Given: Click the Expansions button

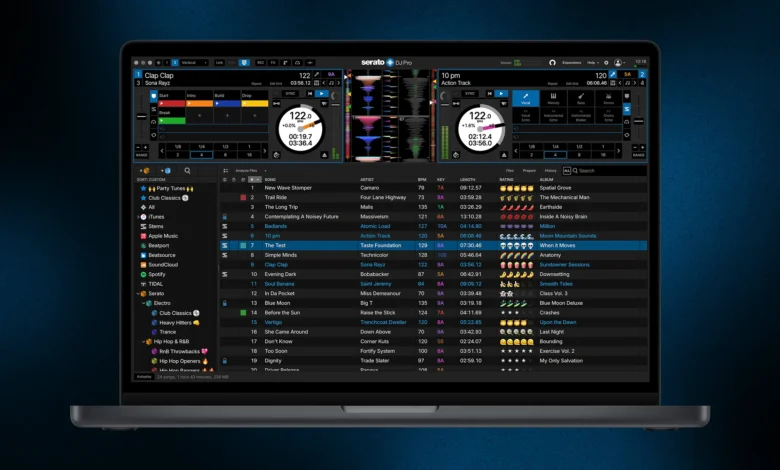Looking at the screenshot, I should tap(572, 63).
